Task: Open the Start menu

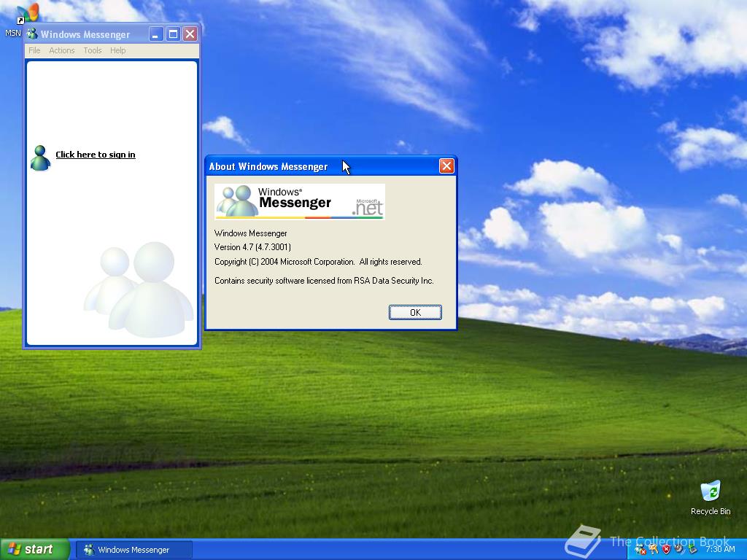Action: coord(34,550)
